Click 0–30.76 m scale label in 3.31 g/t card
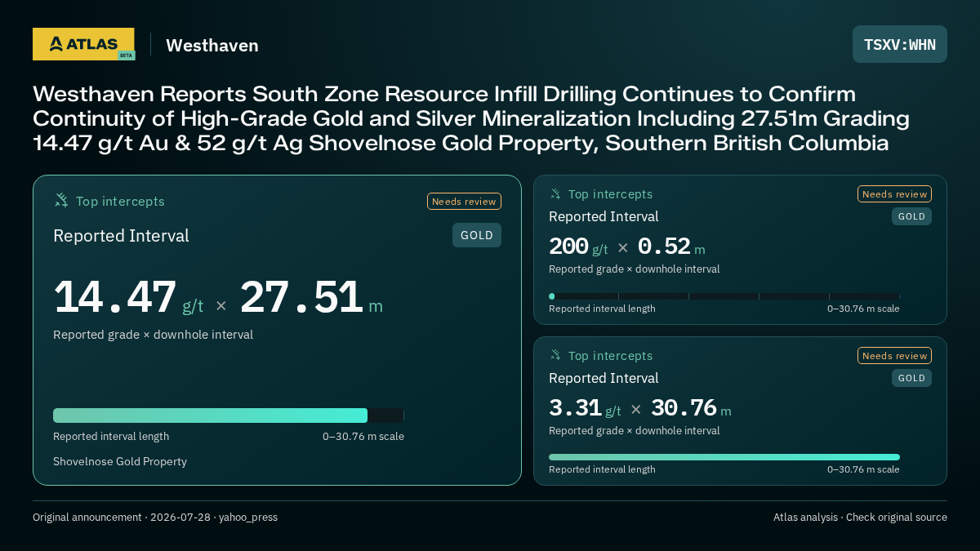Image resolution: width=980 pixels, height=551 pixels. (863, 469)
